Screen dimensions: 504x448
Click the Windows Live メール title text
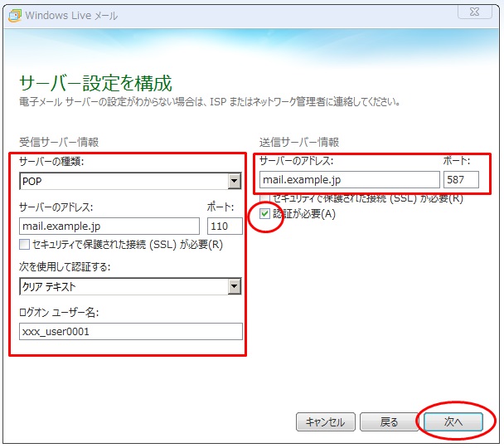pyautogui.click(x=71, y=15)
